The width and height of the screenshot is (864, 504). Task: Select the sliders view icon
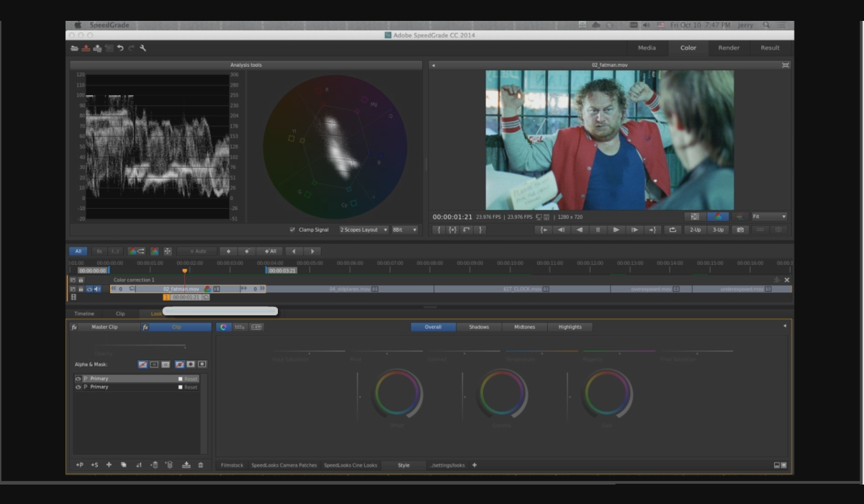[x=240, y=327]
